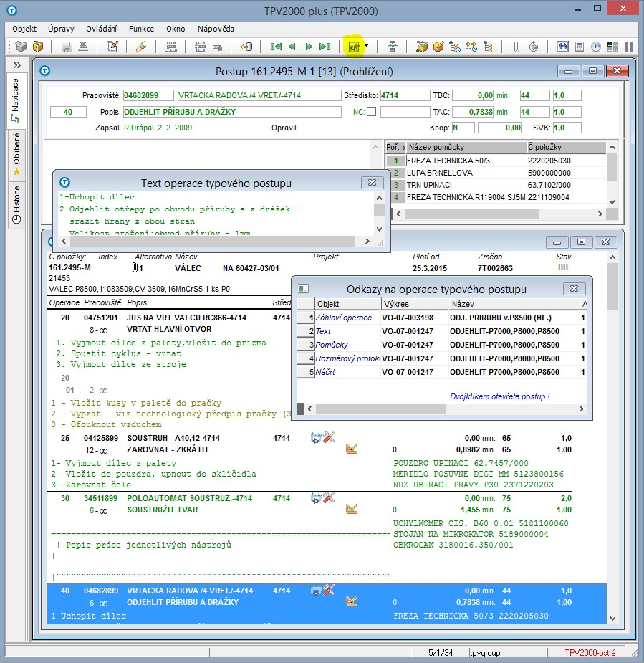
Task: Open the Nápověda menu
Action: pos(216,29)
